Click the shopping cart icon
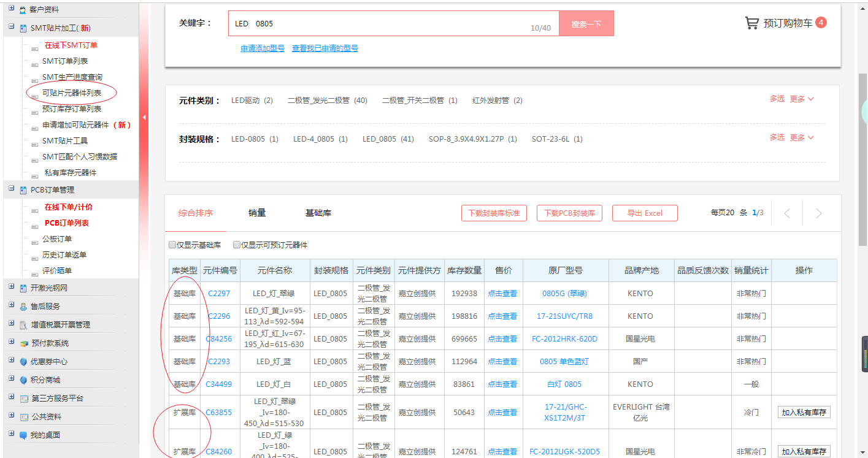868x458 pixels. tap(751, 23)
